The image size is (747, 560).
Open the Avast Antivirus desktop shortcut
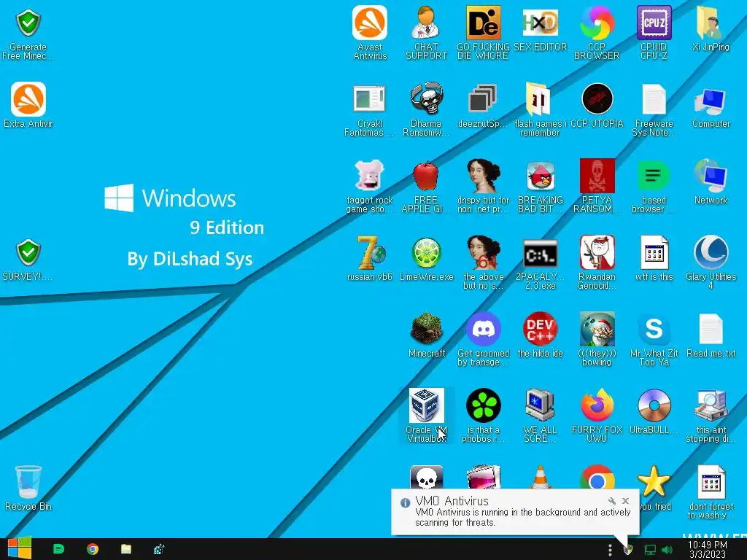point(370,32)
